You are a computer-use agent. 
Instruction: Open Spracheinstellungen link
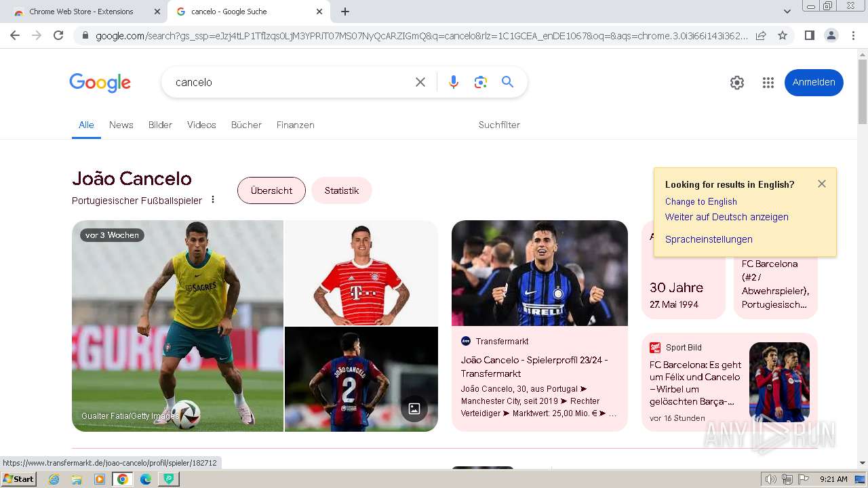click(x=709, y=239)
